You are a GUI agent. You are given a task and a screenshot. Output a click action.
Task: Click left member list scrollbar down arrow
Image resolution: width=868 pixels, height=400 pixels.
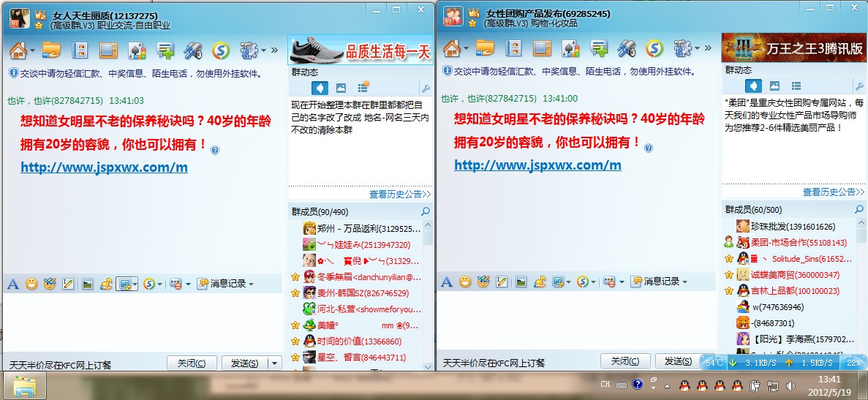tap(427, 366)
